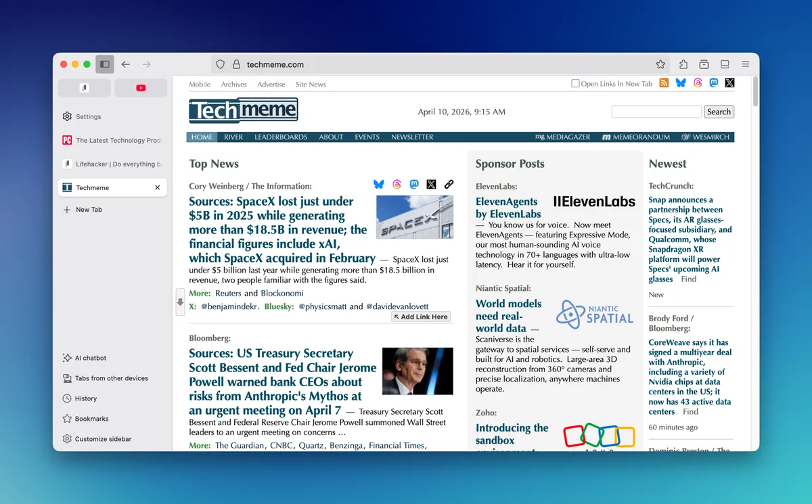This screenshot has width=812, height=504.
Task: Open the extensions puzzle icon
Action: pyautogui.click(x=683, y=64)
